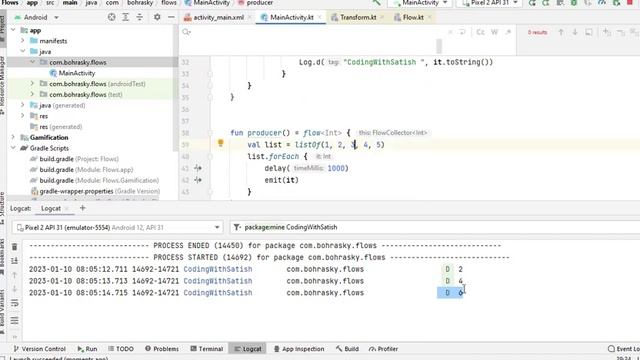Clear logcat with the trash icon
640x360 pixels.
[x=14, y=247]
